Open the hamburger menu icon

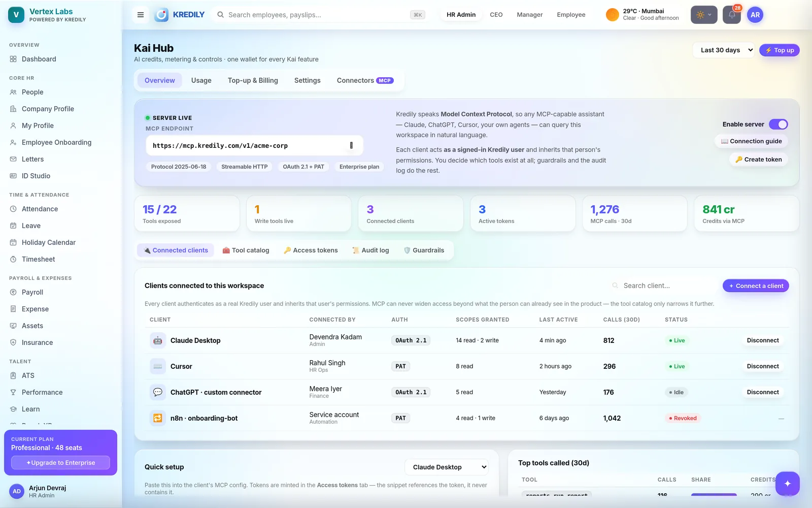141,15
